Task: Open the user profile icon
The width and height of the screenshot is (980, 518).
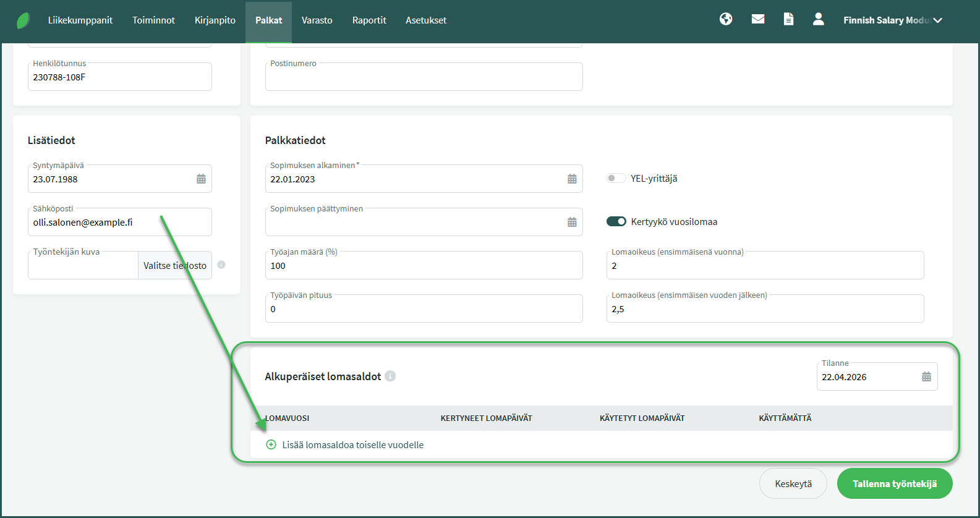Action: pos(818,19)
